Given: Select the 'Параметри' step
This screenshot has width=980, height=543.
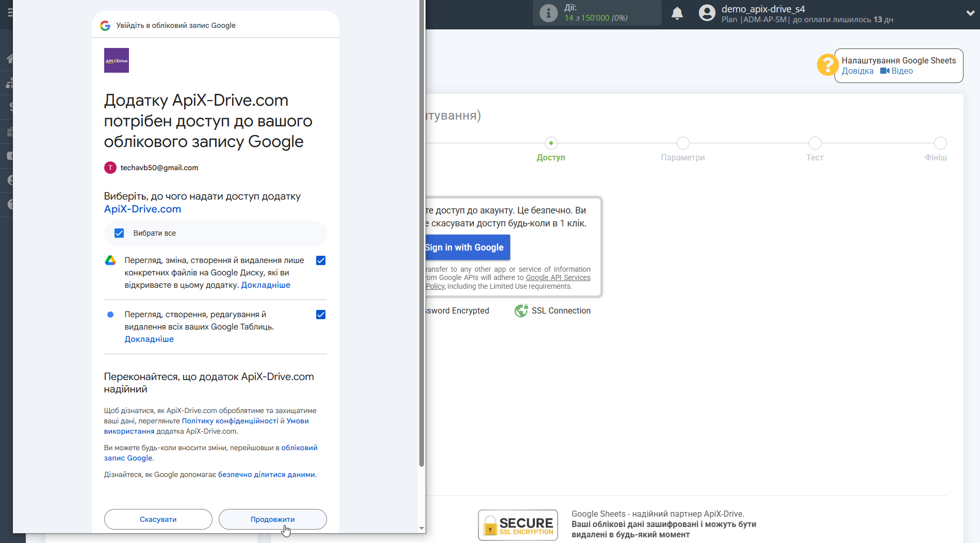Looking at the screenshot, I should (x=683, y=150).
